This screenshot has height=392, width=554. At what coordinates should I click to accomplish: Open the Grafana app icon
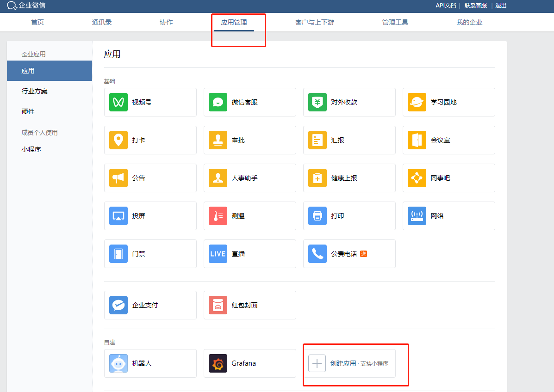point(218,363)
